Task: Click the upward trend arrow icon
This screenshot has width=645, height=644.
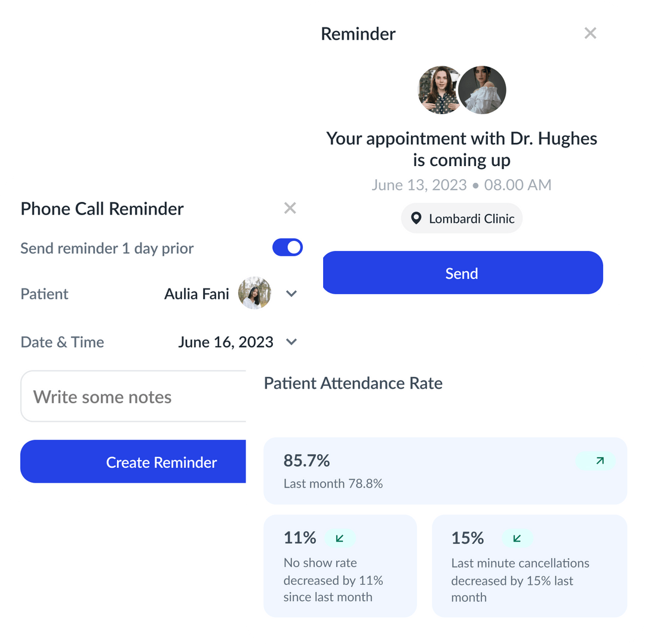Action: [599, 461]
